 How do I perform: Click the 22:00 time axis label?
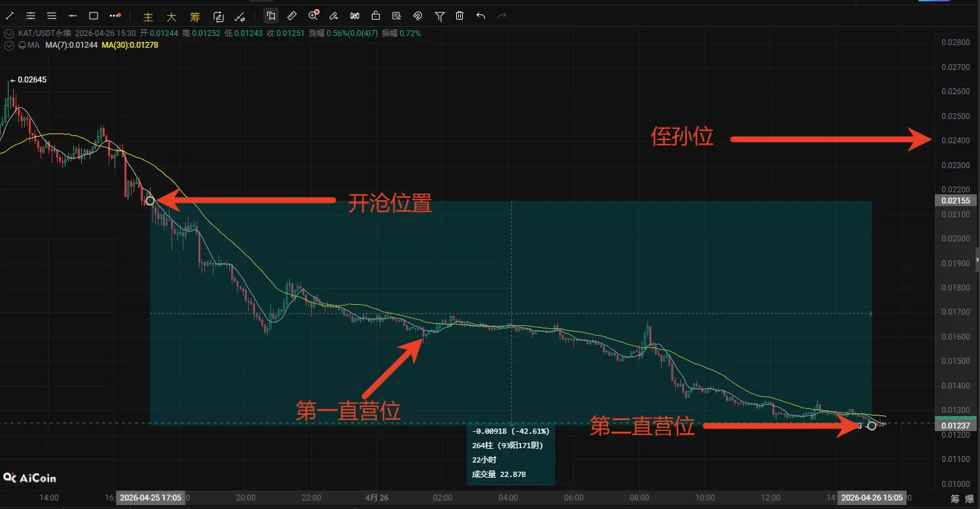click(311, 498)
